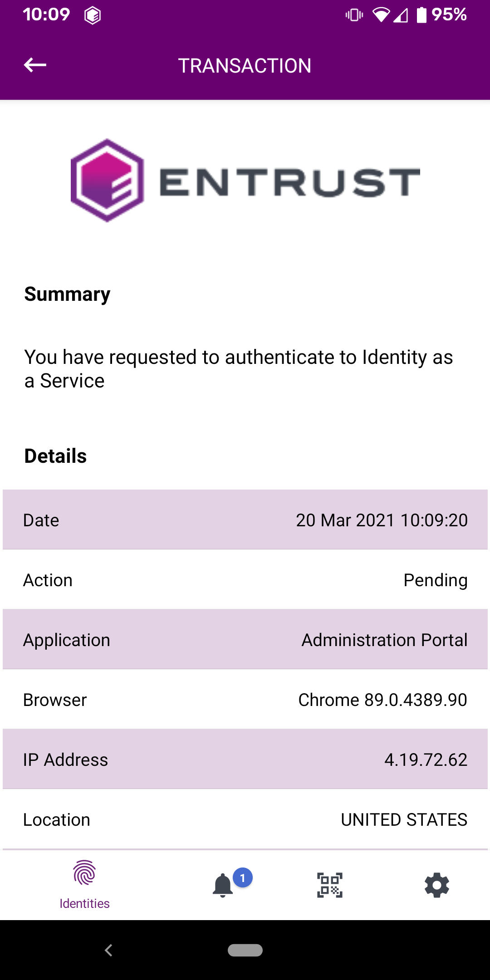
Task: Tap the Android home pill
Action: [245, 950]
